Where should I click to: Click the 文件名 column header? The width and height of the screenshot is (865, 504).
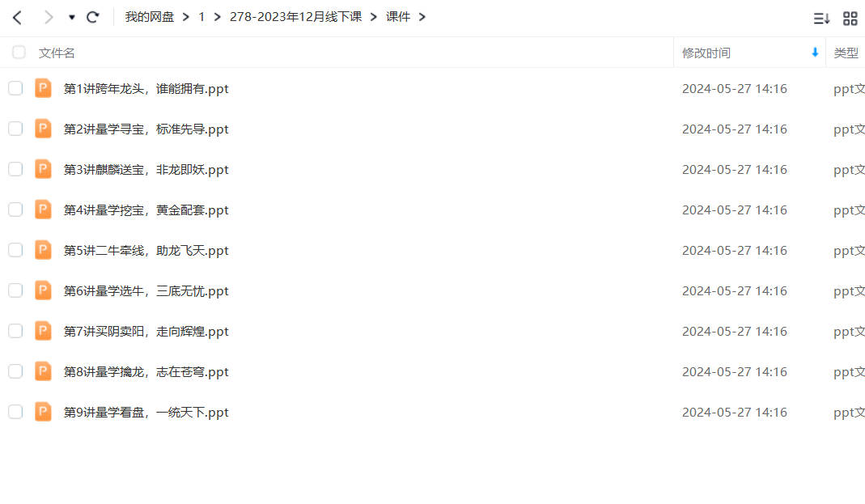pos(57,53)
